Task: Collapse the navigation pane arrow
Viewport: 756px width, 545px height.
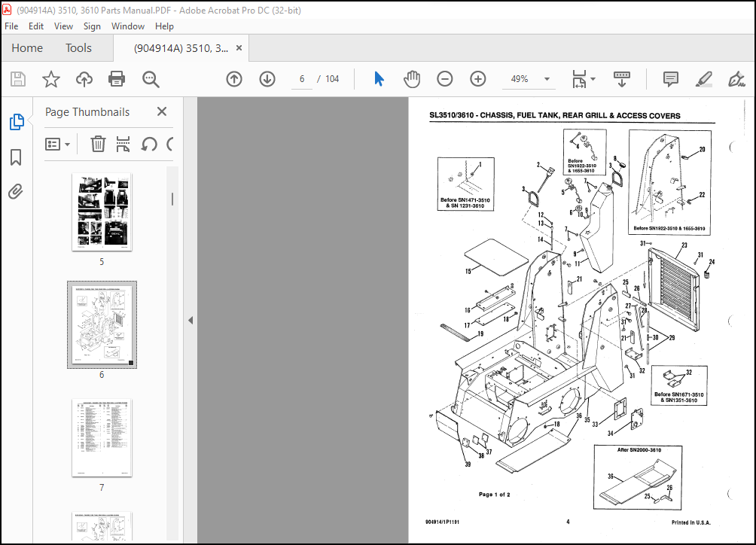Action: pos(191,320)
